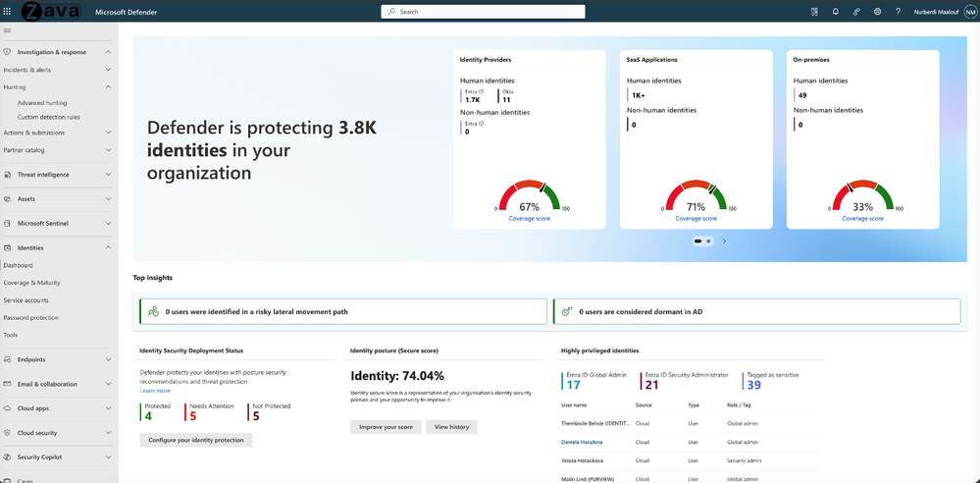Click View history button
Screen dimensions: 980x483
[x=451, y=427]
